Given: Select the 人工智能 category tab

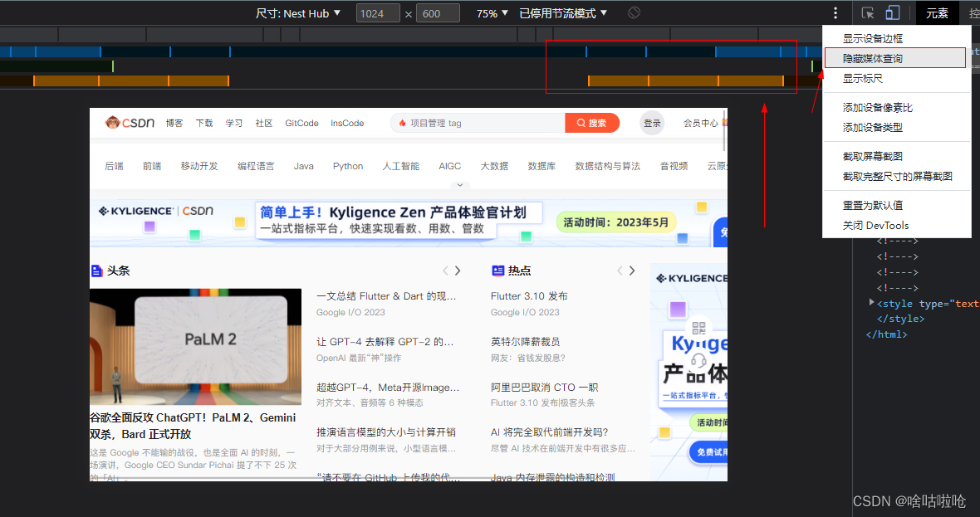Looking at the screenshot, I should click(x=400, y=166).
